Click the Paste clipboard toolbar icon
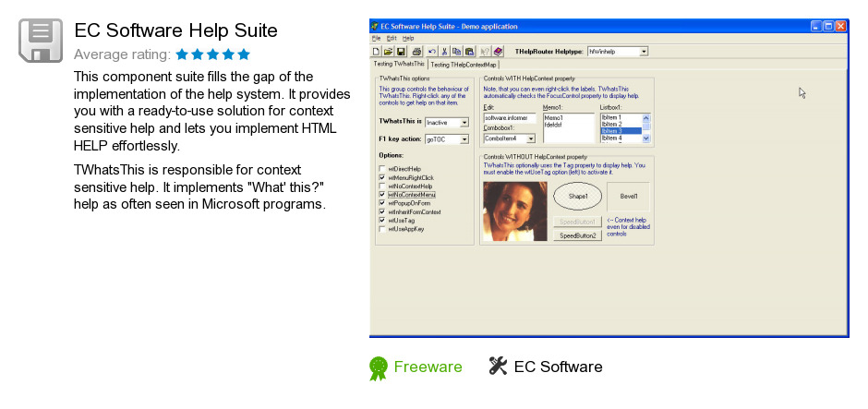868x409 pixels. (x=469, y=52)
